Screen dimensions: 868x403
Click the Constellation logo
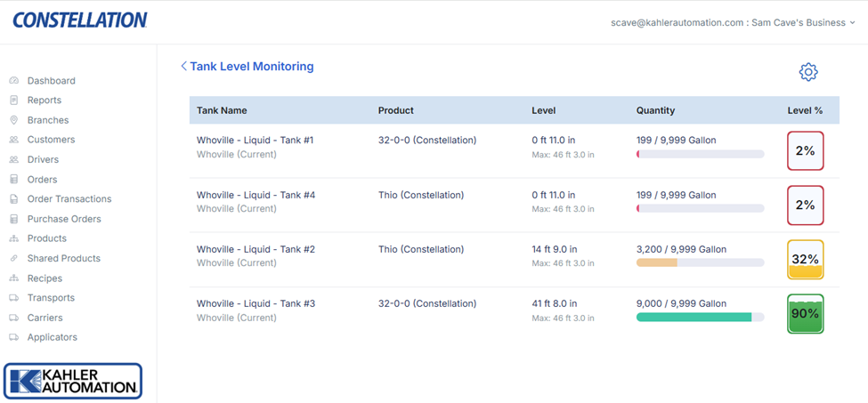coord(80,20)
